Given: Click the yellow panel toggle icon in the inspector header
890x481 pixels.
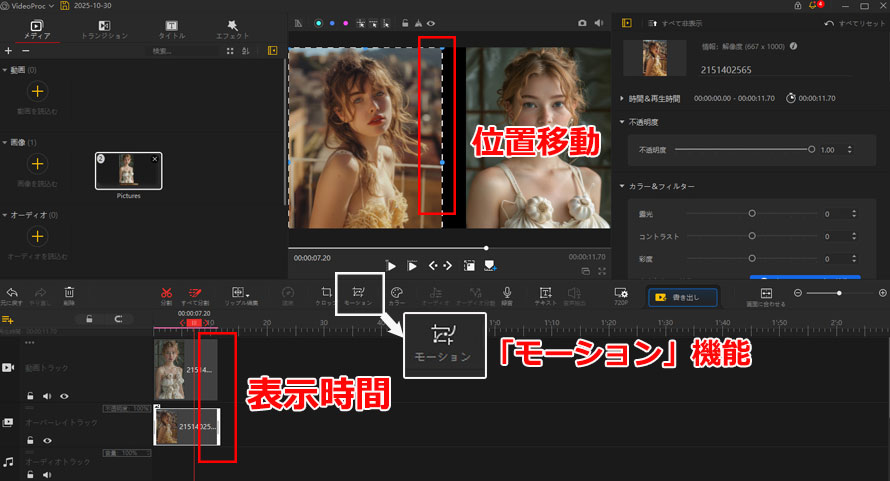Looking at the screenshot, I should [x=627, y=23].
